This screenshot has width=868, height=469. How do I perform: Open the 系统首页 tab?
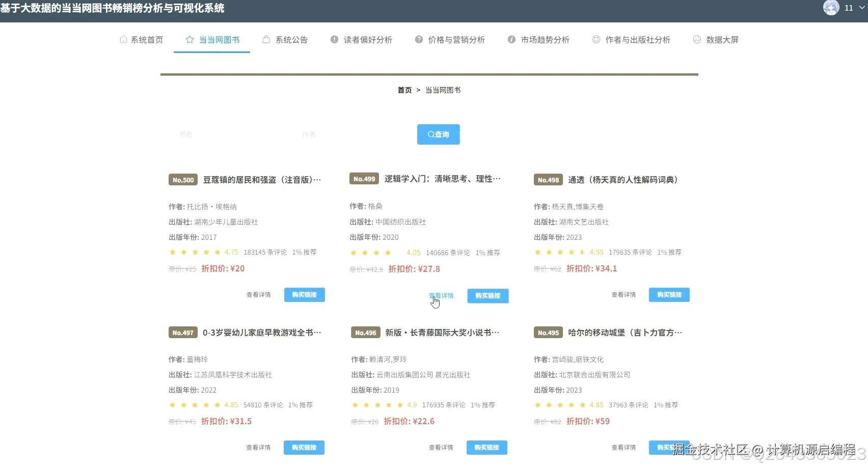(x=142, y=40)
